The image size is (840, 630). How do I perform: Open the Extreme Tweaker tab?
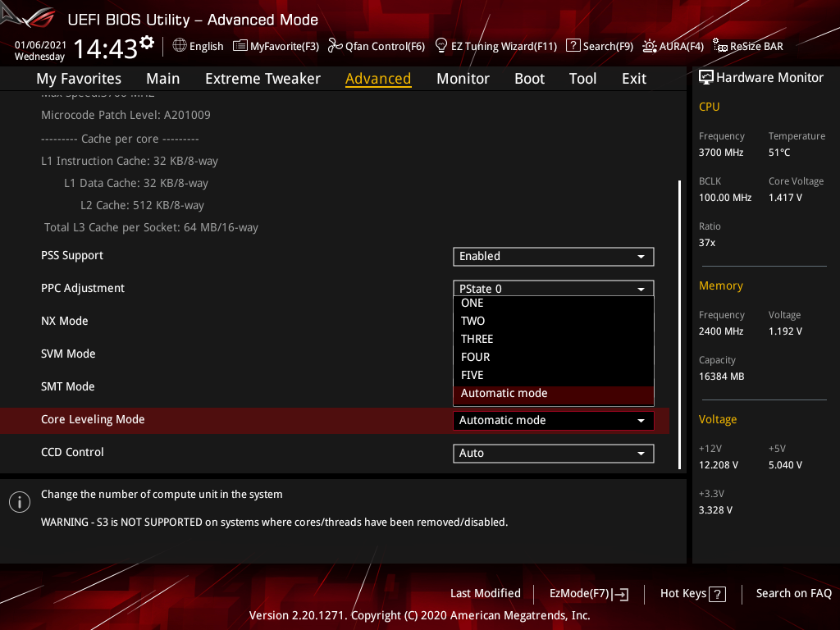(x=262, y=79)
